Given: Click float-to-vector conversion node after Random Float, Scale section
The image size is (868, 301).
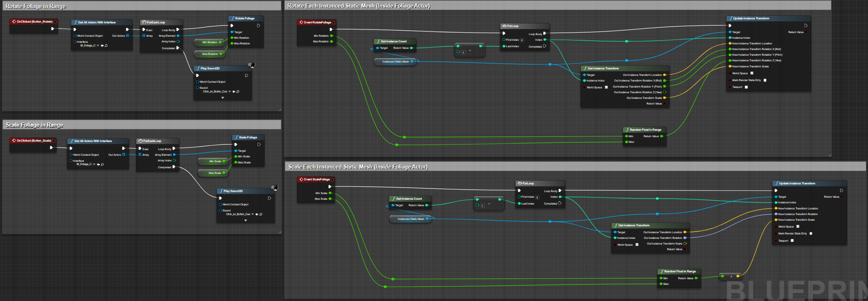Looking at the screenshot, I should coord(730,276).
